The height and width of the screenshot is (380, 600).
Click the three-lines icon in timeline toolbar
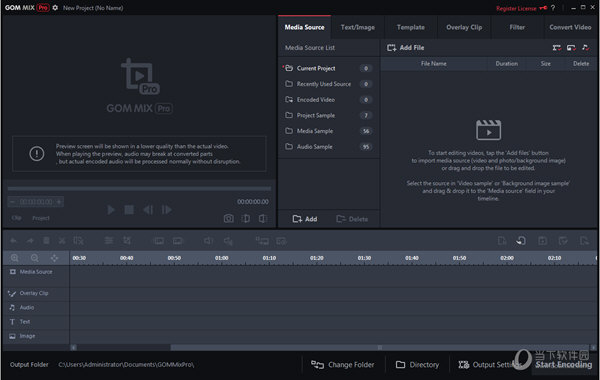coord(109,241)
